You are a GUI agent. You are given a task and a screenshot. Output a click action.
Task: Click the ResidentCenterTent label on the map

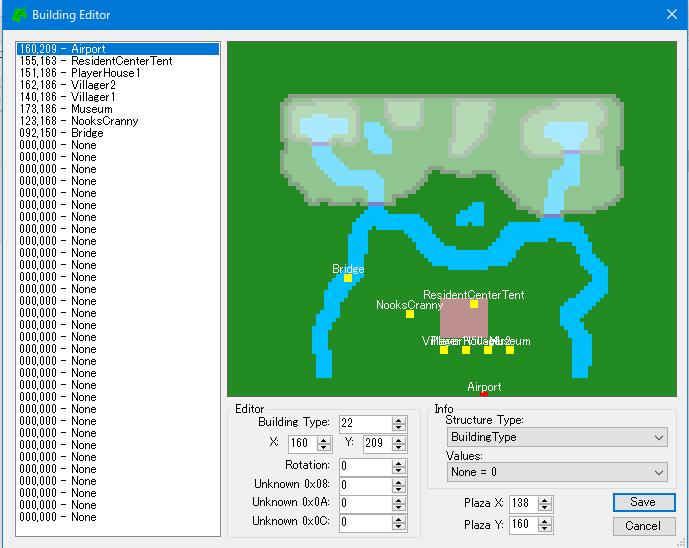coord(474,294)
